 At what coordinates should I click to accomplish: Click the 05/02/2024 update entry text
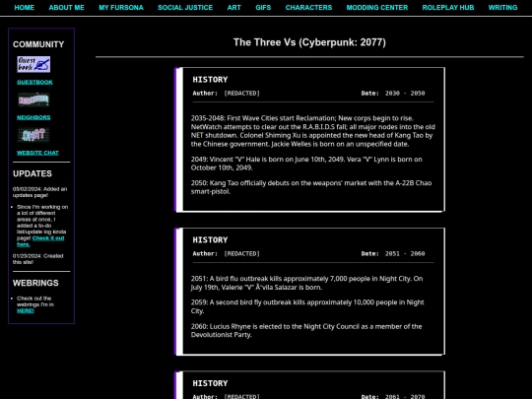40,192
